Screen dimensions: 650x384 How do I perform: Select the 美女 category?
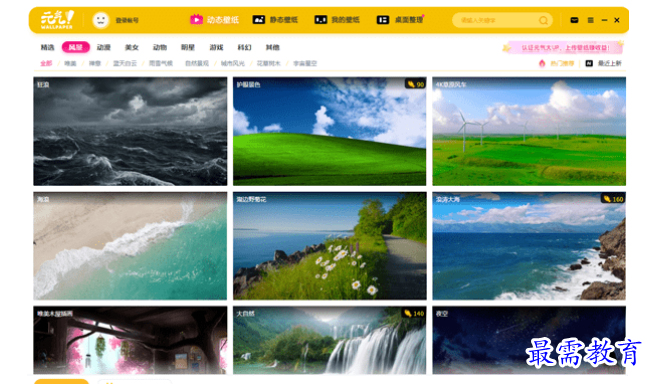click(132, 47)
